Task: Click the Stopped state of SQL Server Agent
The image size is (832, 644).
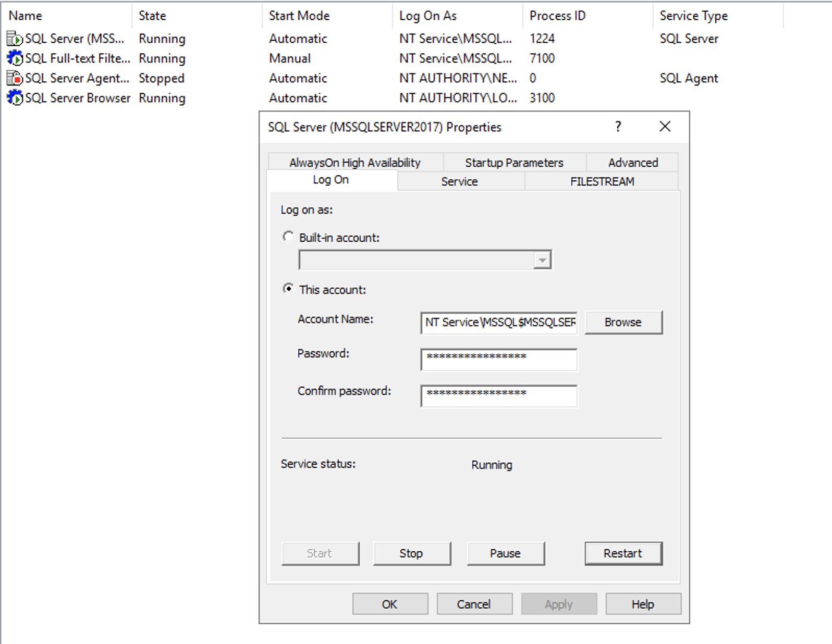Action: pyautogui.click(x=162, y=78)
